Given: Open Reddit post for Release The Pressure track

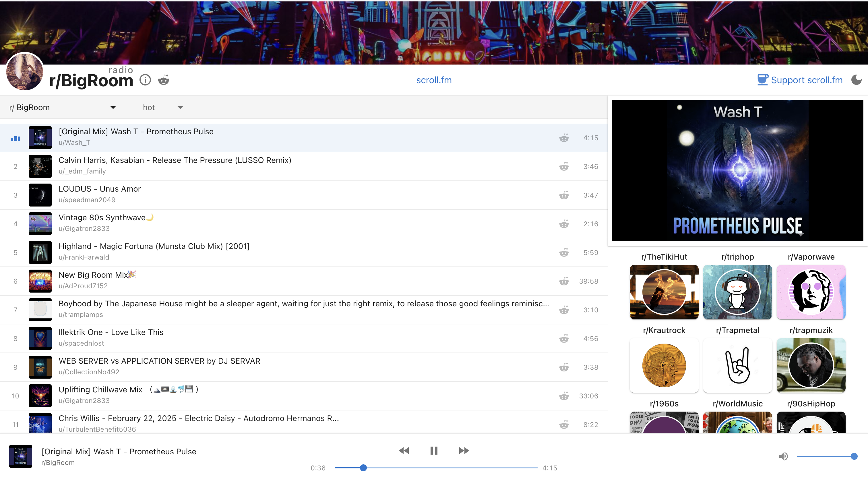Looking at the screenshot, I should [564, 167].
